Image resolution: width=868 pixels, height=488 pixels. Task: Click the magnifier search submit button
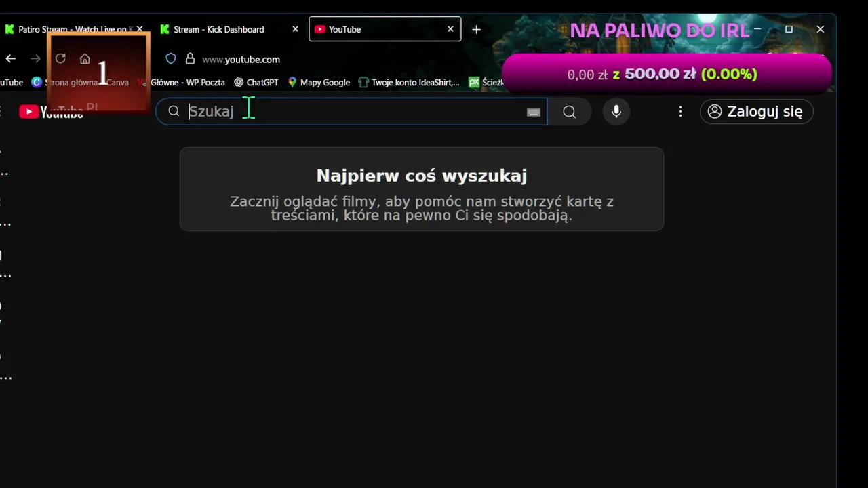pyautogui.click(x=570, y=112)
